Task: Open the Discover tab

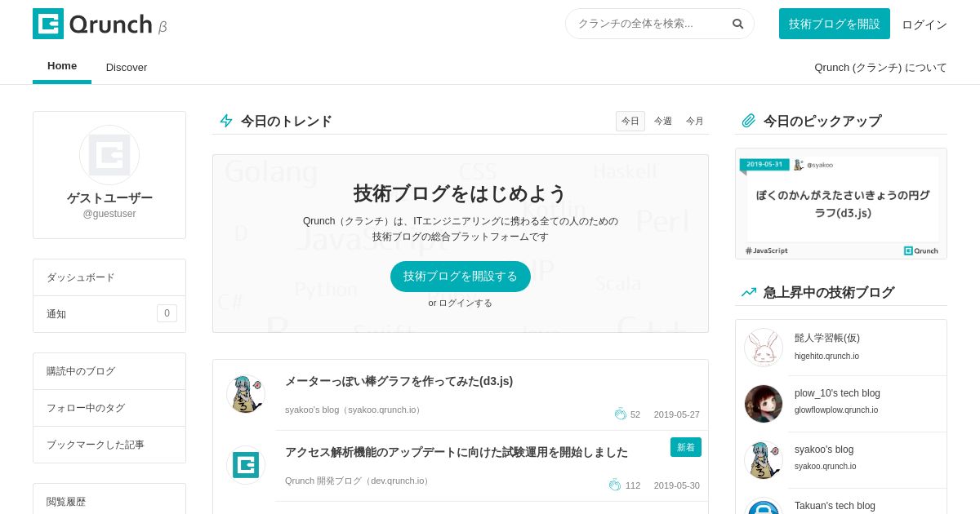Action: [x=127, y=67]
